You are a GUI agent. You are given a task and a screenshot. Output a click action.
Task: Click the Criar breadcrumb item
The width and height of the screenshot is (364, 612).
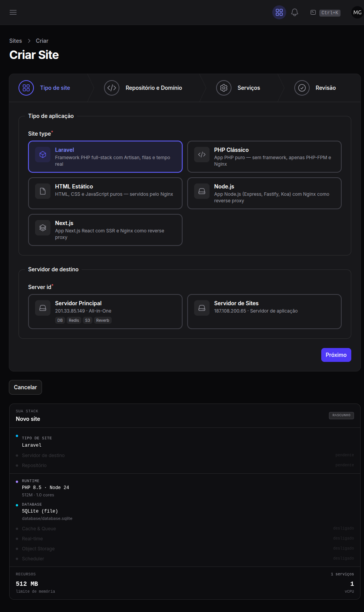point(42,41)
